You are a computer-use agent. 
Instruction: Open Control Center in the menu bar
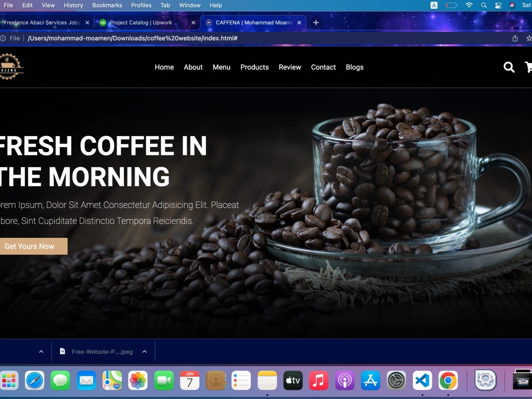point(498,5)
